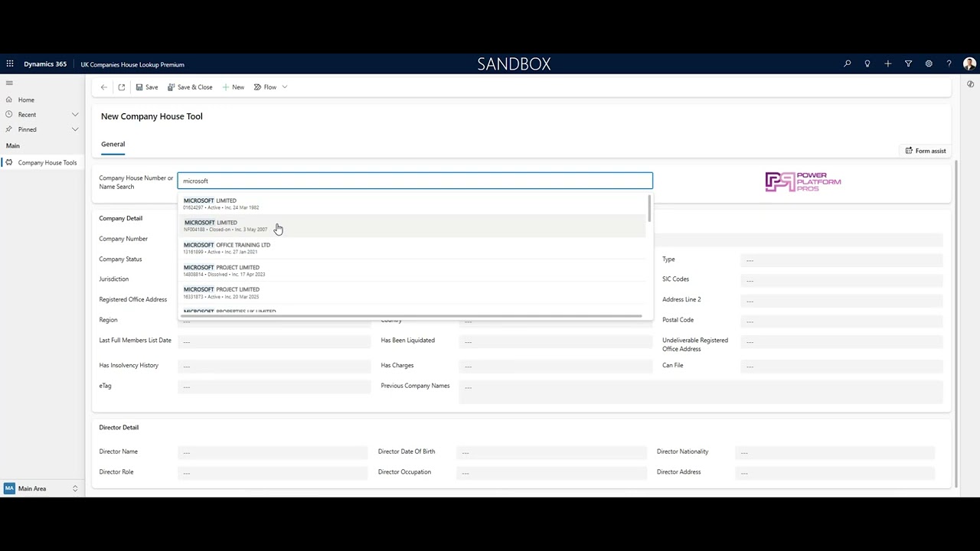This screenshot has height=551, width=980.
Task: Click the user profile avatar
Action: pyautogui.click(x=969, y=64)
